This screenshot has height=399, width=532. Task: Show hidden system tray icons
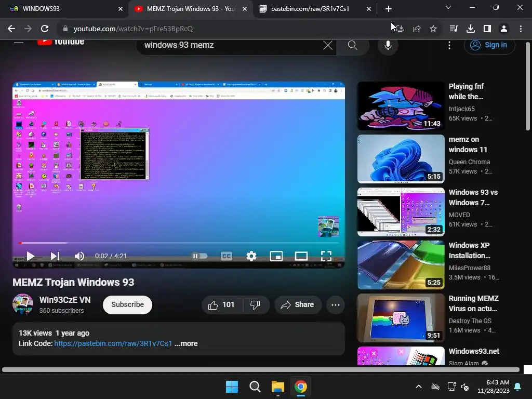coord(419,387)
